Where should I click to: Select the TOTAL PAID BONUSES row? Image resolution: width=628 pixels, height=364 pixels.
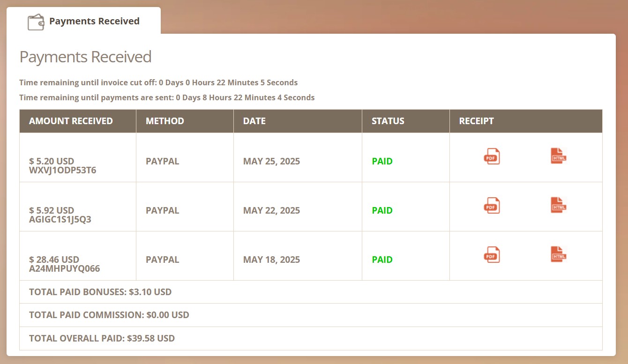(x=100, y=292)
